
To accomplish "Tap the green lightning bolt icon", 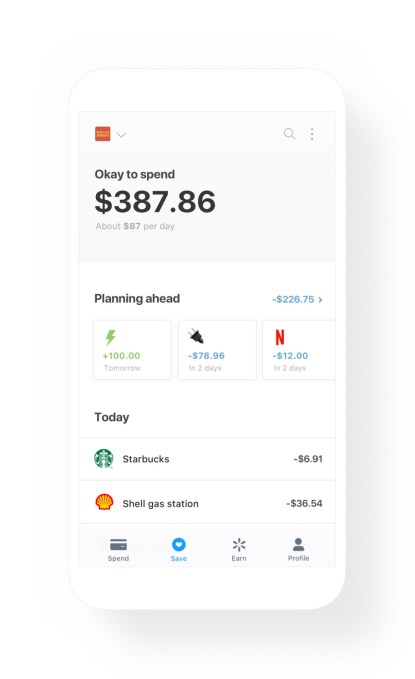I will click(x=110, y=337).
